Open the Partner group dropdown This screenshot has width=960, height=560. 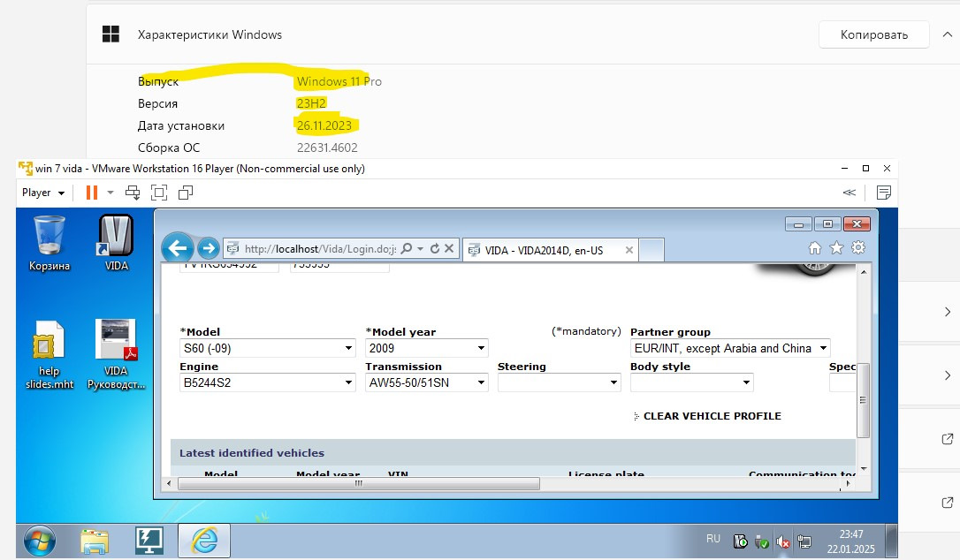point(730,349)
